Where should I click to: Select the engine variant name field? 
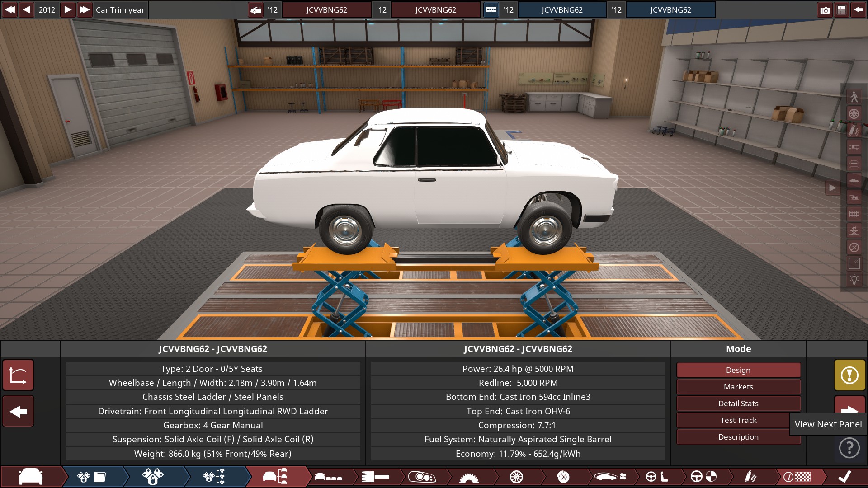[x=670, y=10]
